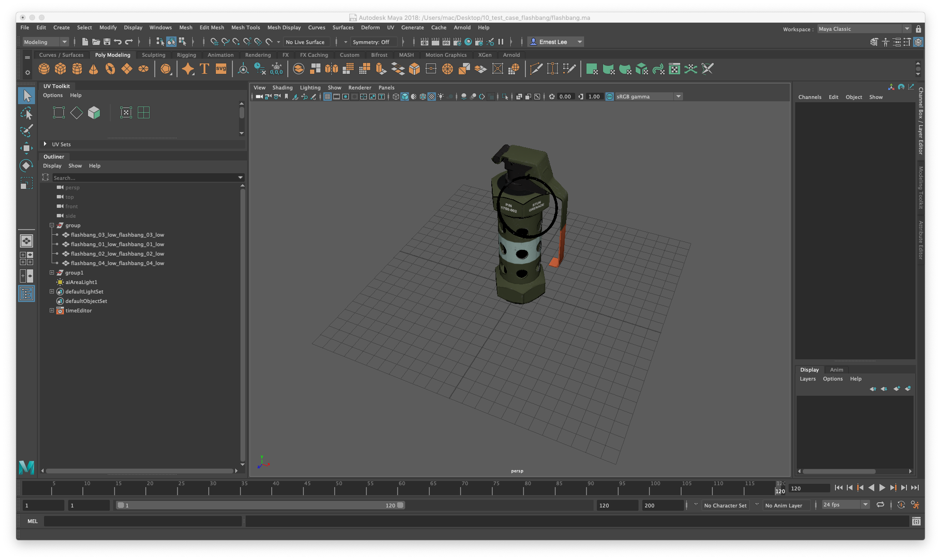Select the SVG creation tool on the shelf

221,69
